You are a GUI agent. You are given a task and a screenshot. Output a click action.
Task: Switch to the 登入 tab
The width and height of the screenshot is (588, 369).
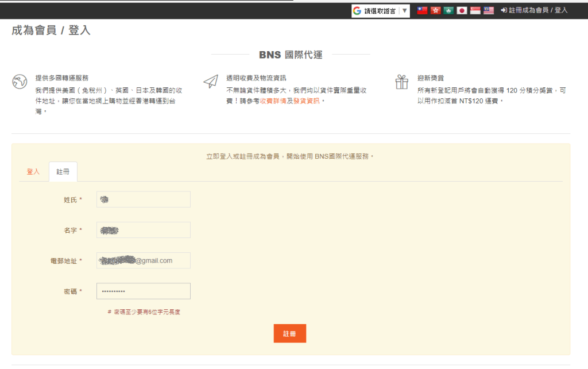tap(33, 172)
